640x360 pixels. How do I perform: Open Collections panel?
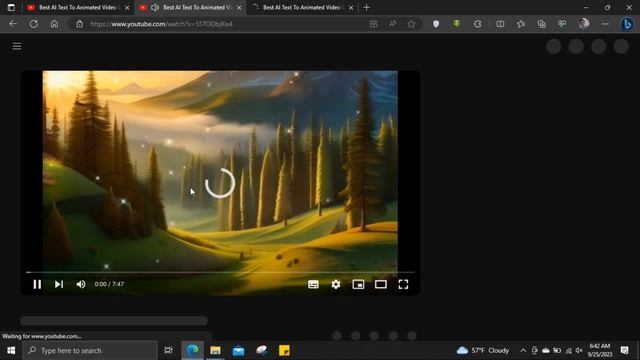pos(542,24)
